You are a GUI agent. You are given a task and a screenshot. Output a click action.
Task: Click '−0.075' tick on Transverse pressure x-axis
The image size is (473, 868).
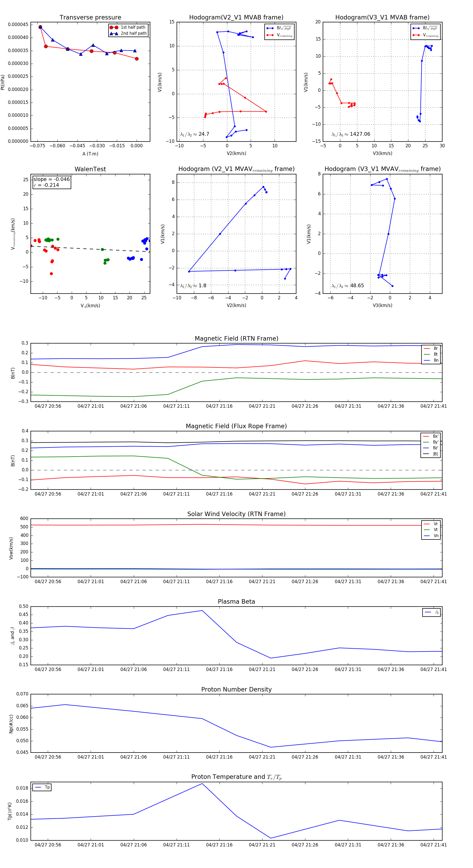click(37, 146)
